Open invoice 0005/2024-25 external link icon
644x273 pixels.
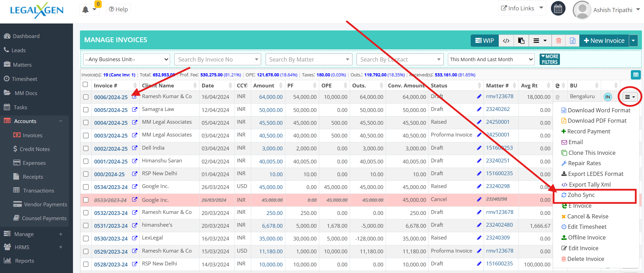coord(135,110)
